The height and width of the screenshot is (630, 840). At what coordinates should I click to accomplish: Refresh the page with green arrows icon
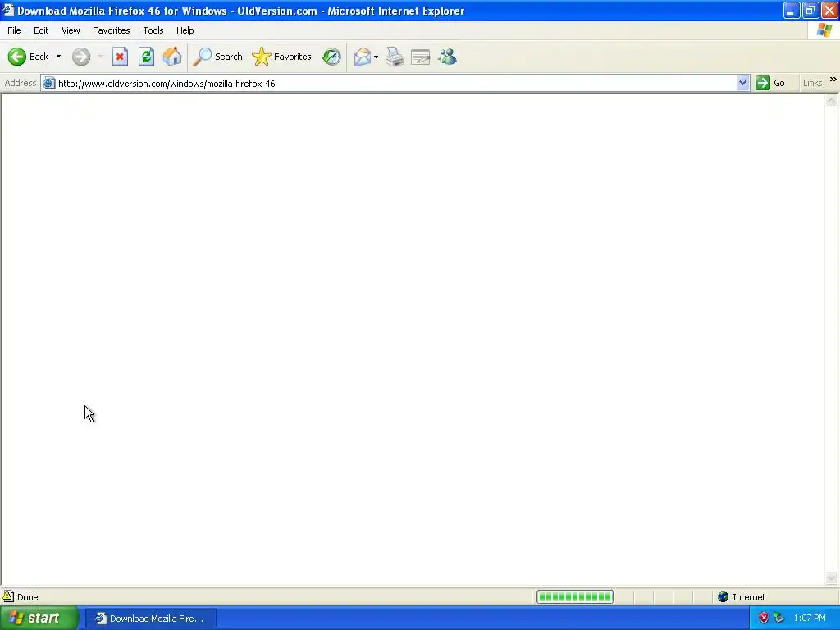pyautogui.click(x=146, y=57)
